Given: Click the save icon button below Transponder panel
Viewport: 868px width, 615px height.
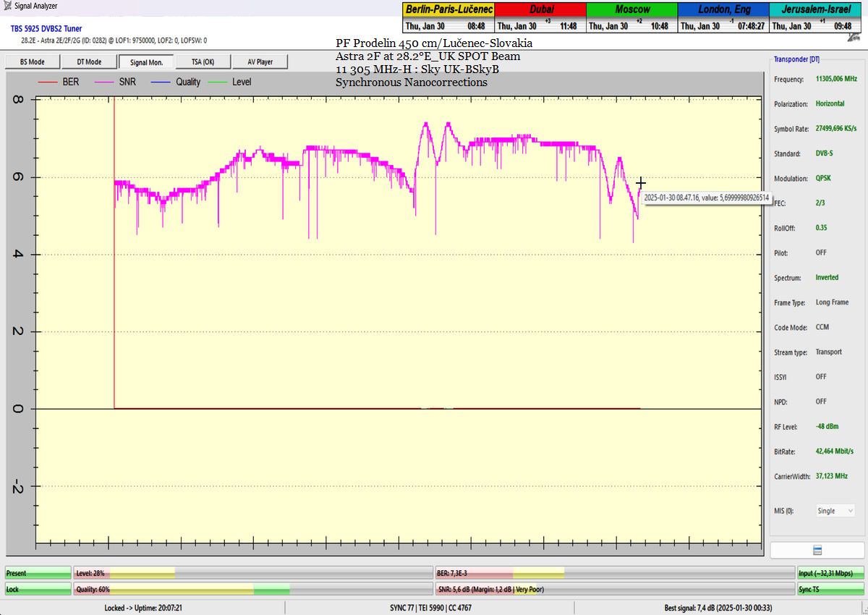Looking at the screenshot, I should click(x=817, y=551).
